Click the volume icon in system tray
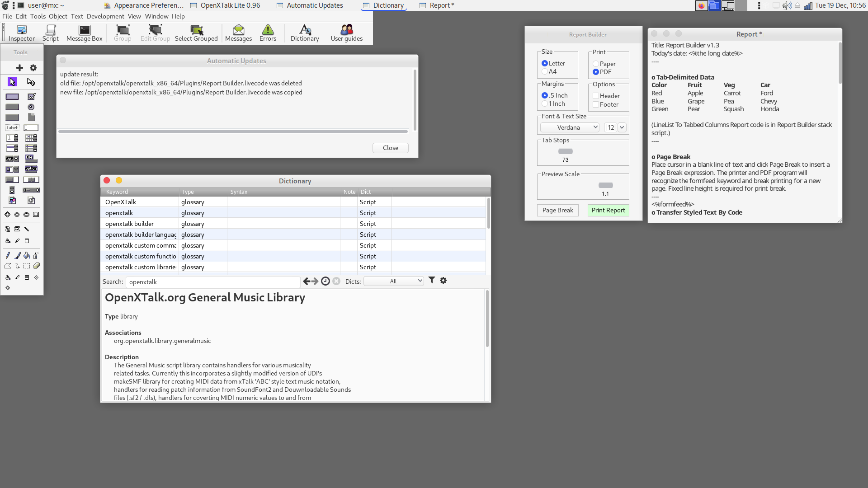Viewport: 868px width, 488px height. coord(787,5)
